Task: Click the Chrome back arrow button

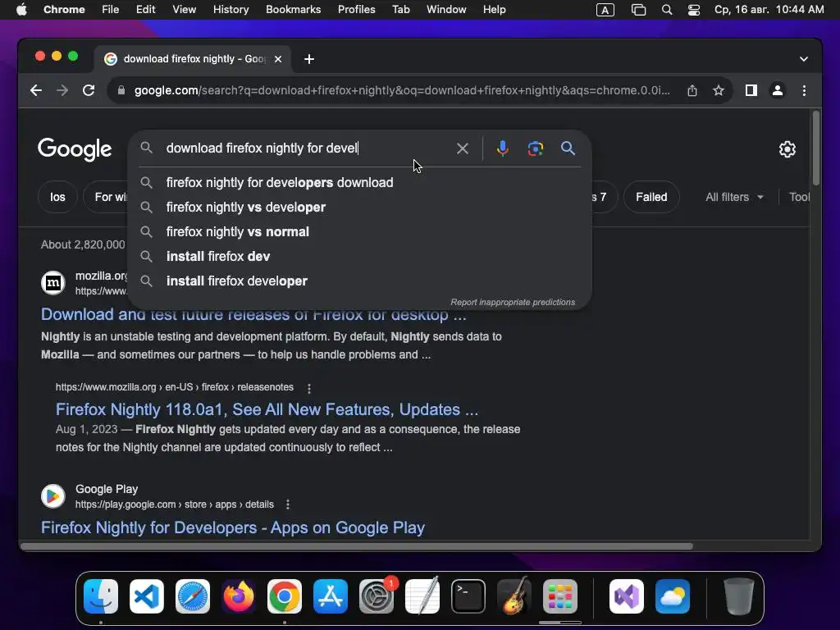Action: click(x=36, y=90)
